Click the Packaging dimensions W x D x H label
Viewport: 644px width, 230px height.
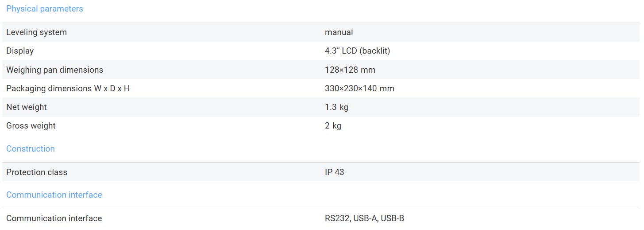pyautogui.click(x=68, y=89)
